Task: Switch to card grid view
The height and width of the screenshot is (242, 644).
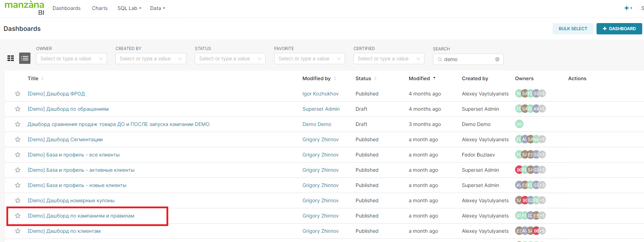Action: click(11, 58)
